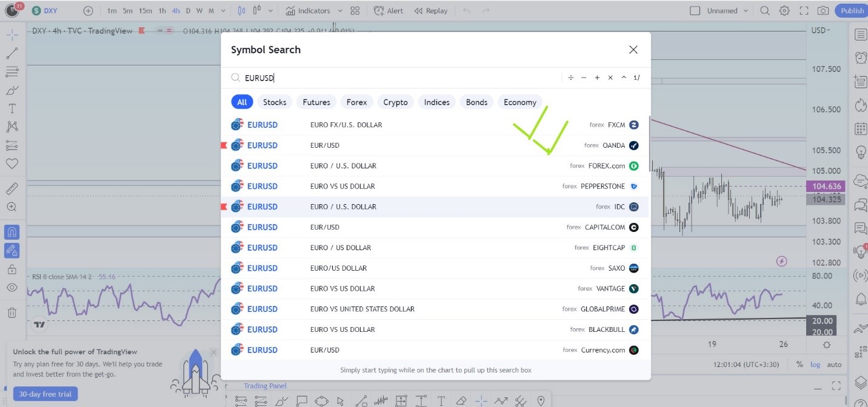Enter fullscreen mode

point(804,10)
